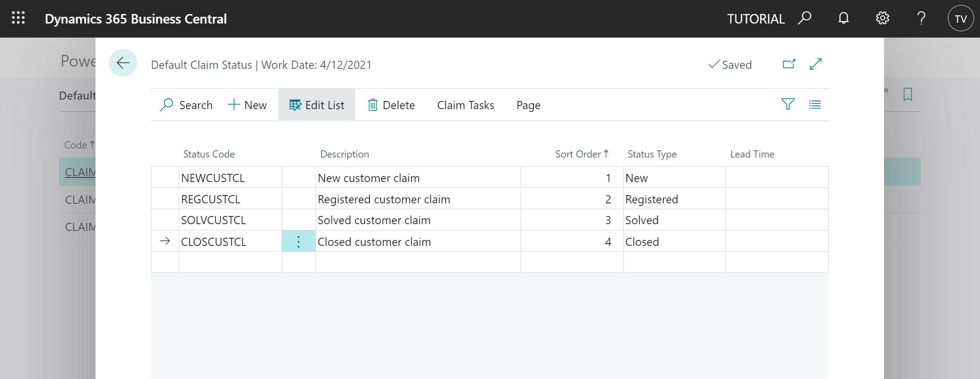Open notifications bell

pyautogui.click(x=843, y=19)
